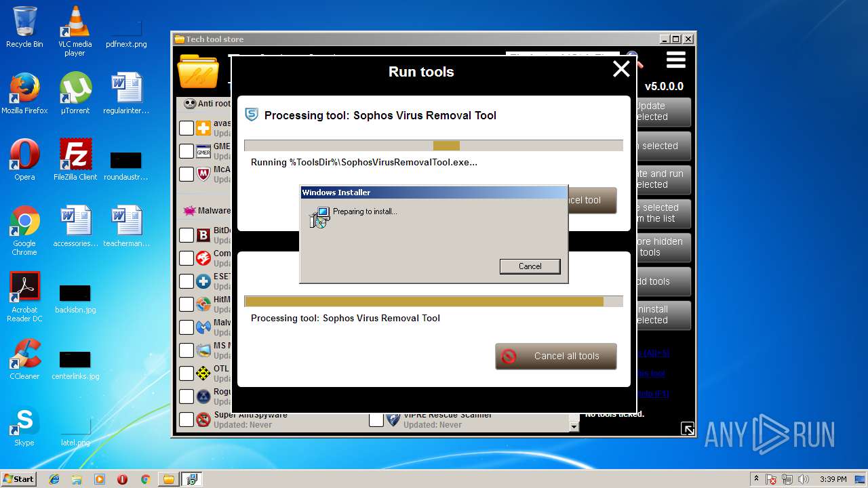Screen dimensions: 868x488
Task: Click the MS tool icon
Action: click(203, 350)
